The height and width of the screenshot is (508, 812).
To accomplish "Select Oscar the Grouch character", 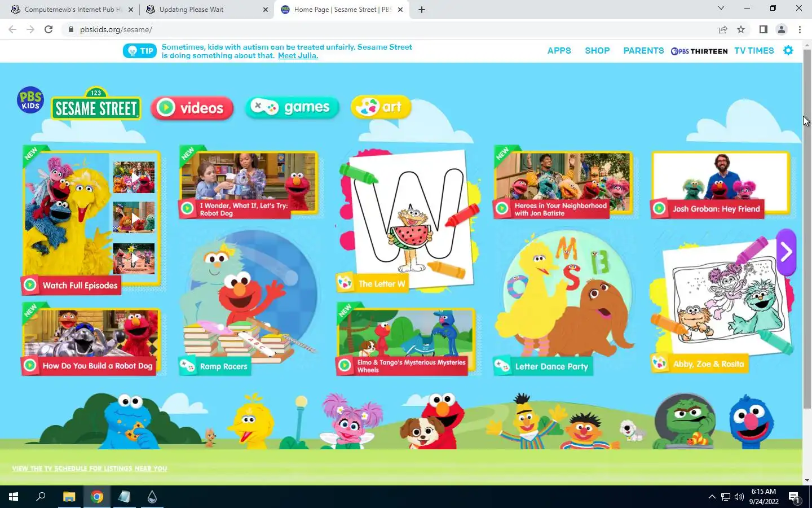I will (x=685, y=421).
